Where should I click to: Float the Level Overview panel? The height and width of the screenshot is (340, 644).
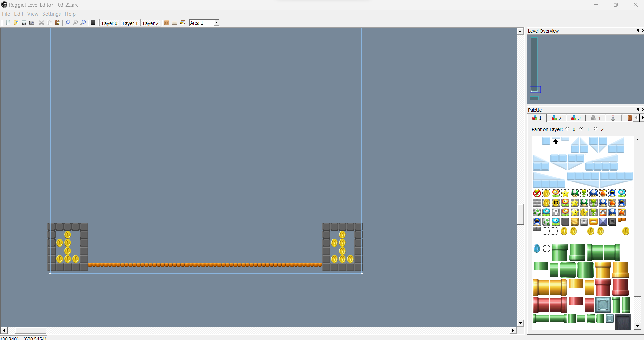tap(638, 31)
